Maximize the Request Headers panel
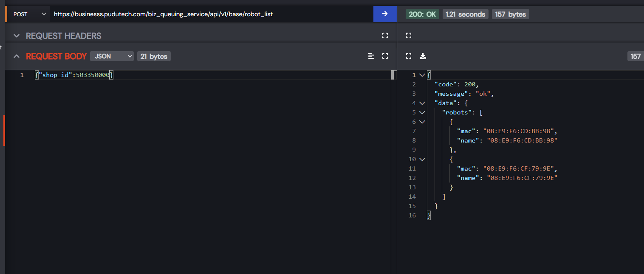Screen dimensions: 644x274 click(x=385, y=35)
